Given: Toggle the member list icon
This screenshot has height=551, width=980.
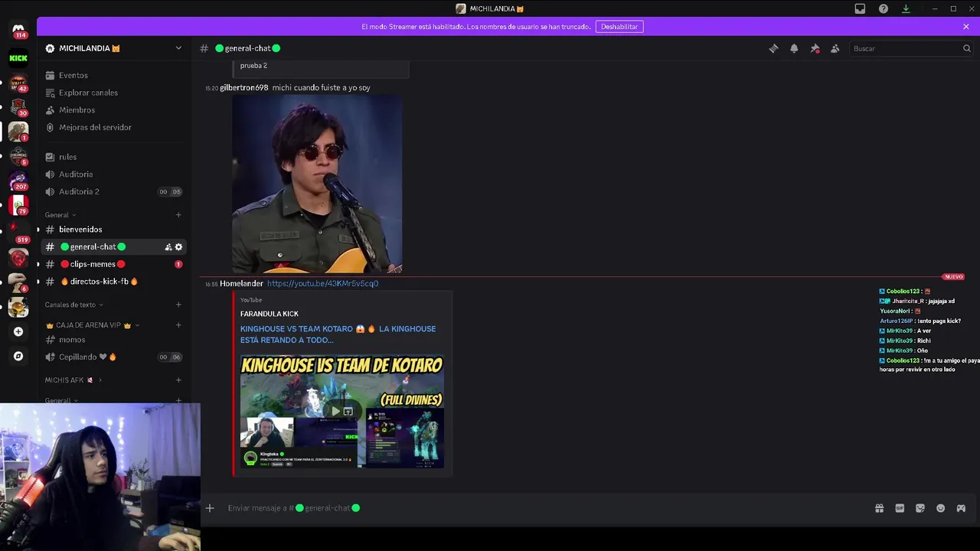Looking at the screenshot, I should [x=835, y=48].
